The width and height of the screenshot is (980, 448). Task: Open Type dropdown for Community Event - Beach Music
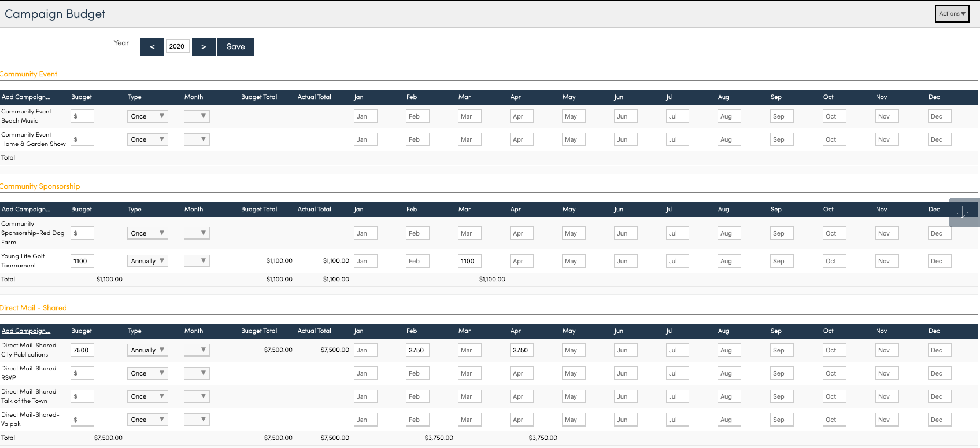[147, 116]
